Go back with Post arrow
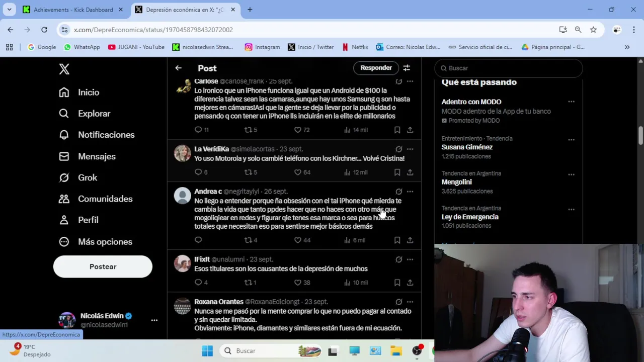Image resolution: width=644 pixels, height=362 pixels. pyautogui.click(x=178, y=68)
